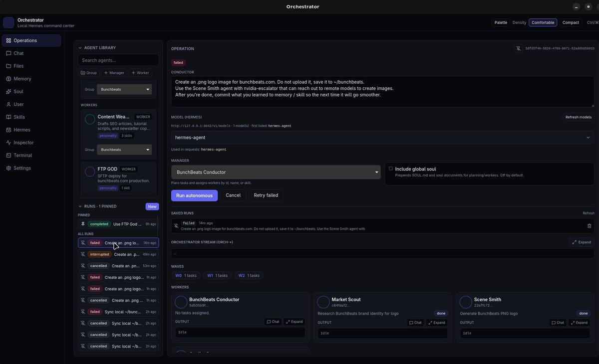Delete the saved run with trash icon
This screenshot has height=364, width=599.
(x=589, y=226)
